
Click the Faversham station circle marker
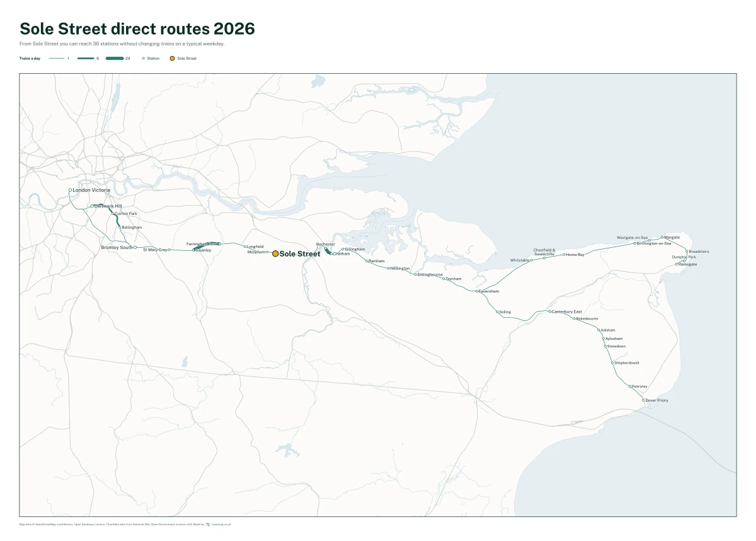click(x=477, y=291)
